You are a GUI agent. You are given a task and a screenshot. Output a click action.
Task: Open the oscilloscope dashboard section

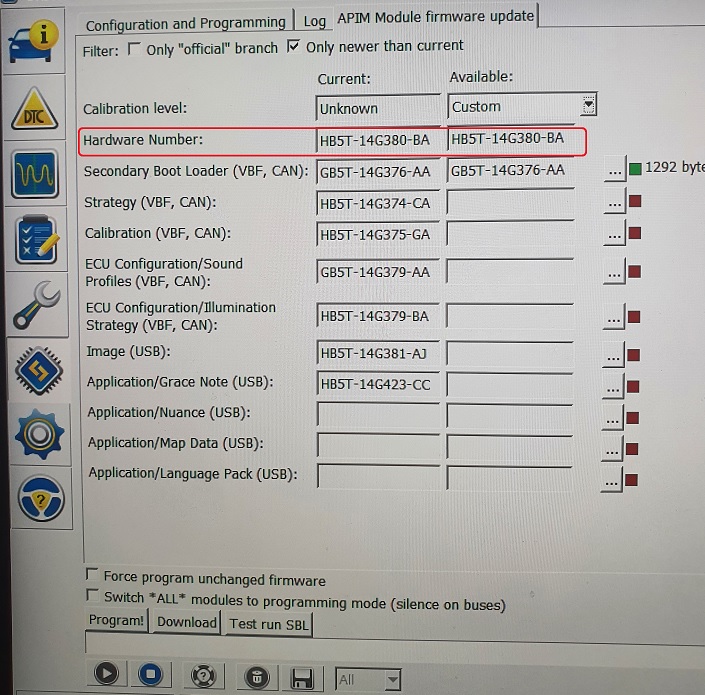click(37, 176)
